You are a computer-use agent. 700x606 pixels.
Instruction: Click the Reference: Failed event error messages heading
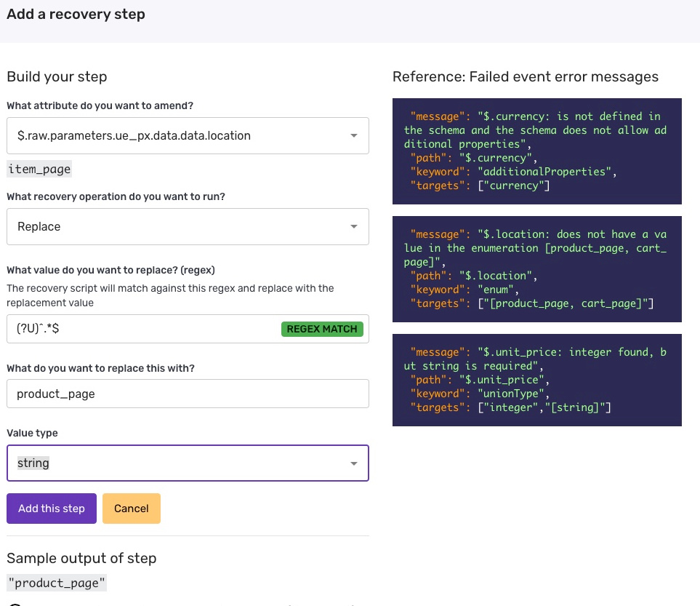526,77
